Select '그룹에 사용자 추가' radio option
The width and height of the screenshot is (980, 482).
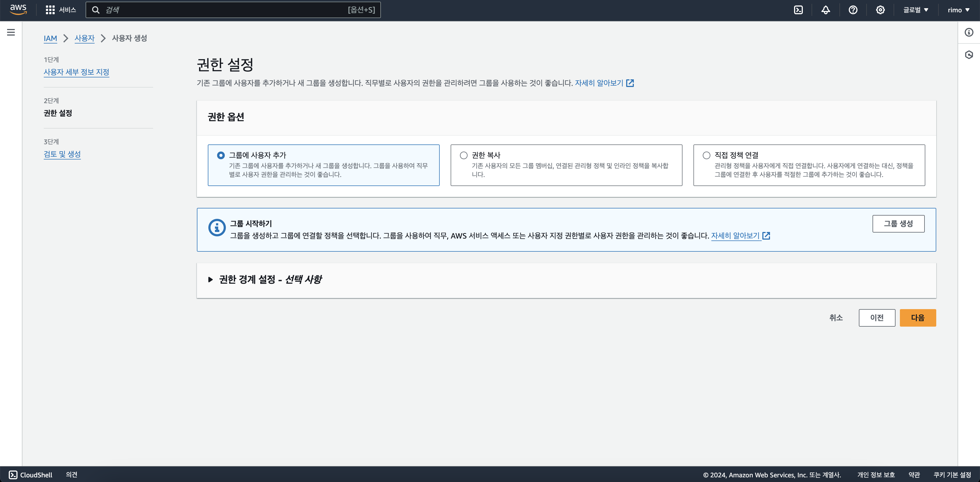[x=221, y=155]
